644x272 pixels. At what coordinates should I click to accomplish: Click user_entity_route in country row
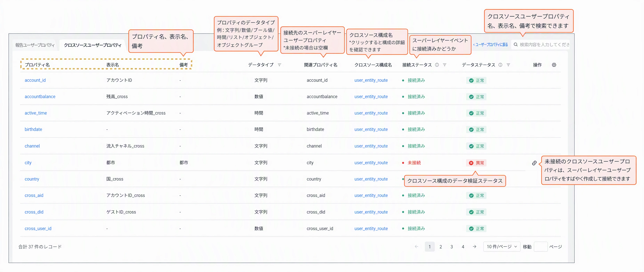point(371,179)
